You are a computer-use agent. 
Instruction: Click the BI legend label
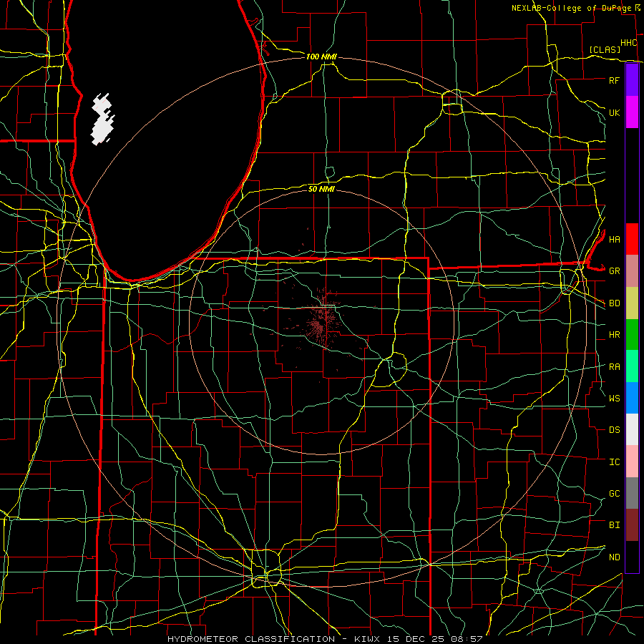(x=615, y=525)
